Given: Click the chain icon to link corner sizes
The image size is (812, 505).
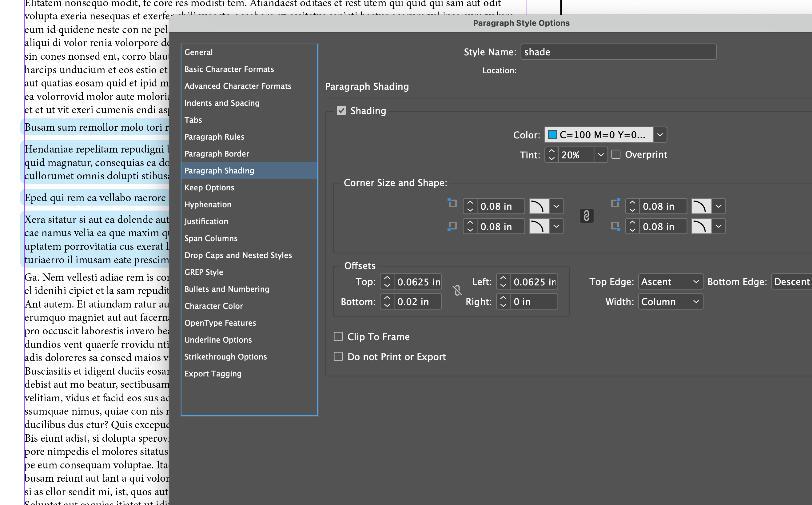Looking at the screenshot, I should point(587,216).
